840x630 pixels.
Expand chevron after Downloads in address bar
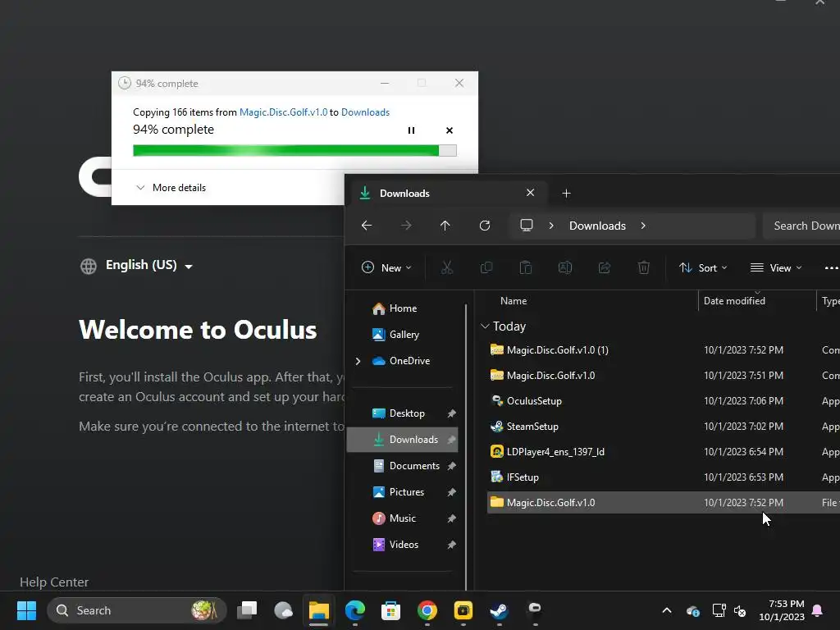click(x=643, y=226)
